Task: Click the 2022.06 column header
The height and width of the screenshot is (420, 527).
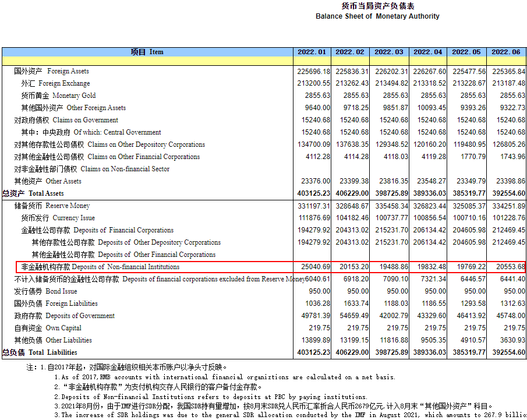Action: (x=506, y=52)
